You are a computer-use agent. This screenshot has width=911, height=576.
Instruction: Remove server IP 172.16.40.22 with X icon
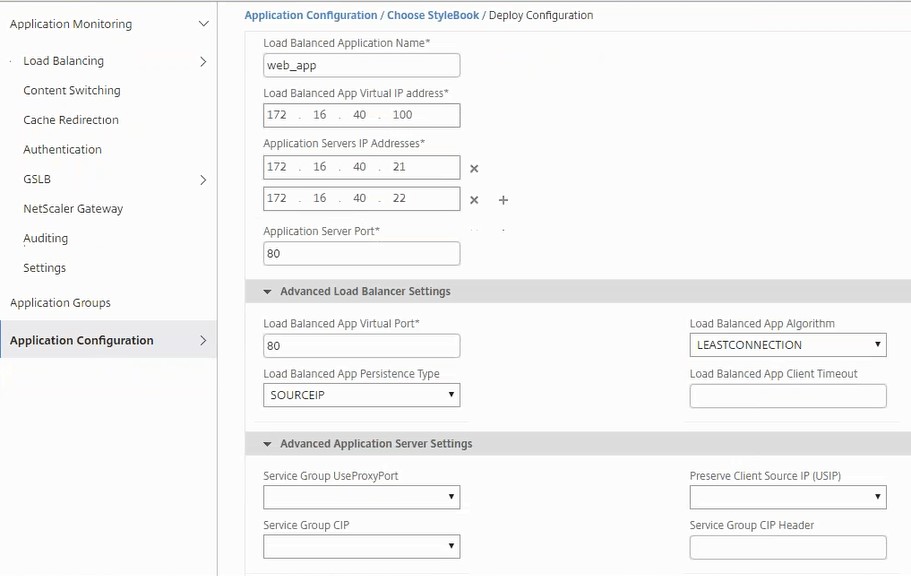(474, 200)
